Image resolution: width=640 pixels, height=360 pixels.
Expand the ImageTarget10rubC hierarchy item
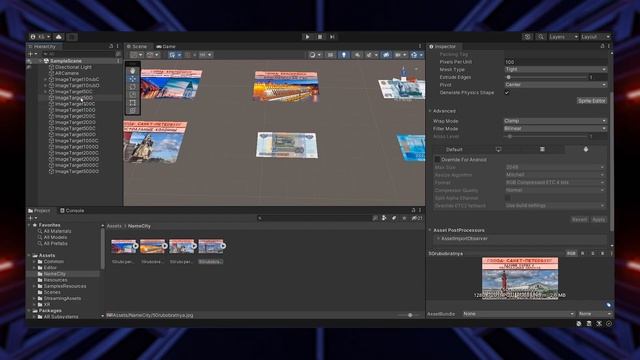(x=45, y=80)
